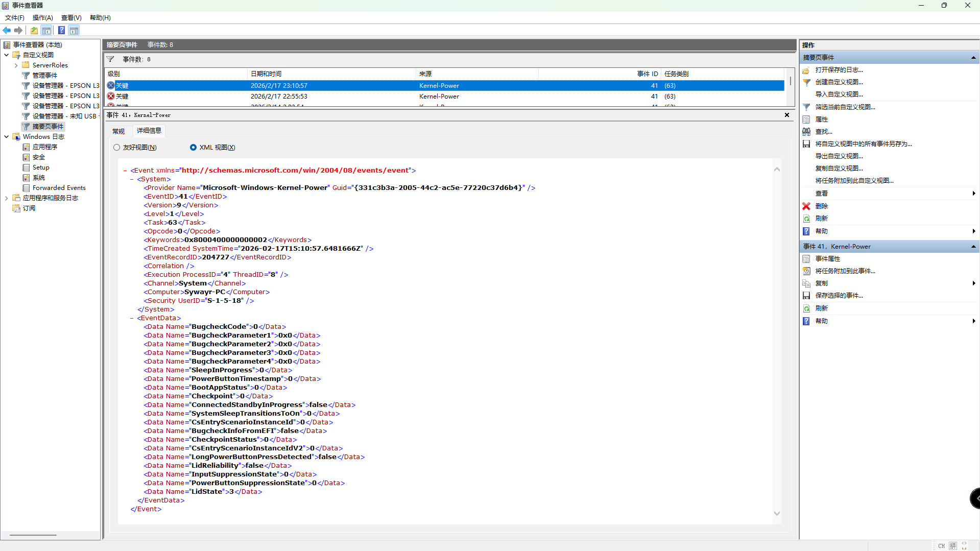Collapse the 摘要页事件 actions section
This screenshot has width=980, height=551.
click(x=973, y=58)
